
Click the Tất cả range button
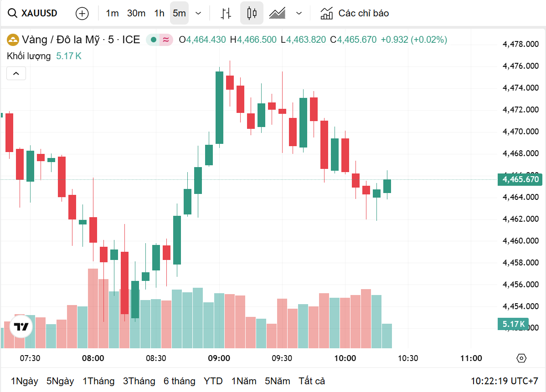[312, 381]
